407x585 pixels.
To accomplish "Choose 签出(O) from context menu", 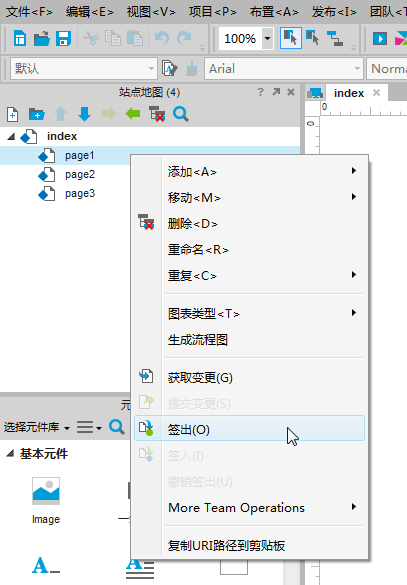I will pyautogui.click(x=249, y=429).
